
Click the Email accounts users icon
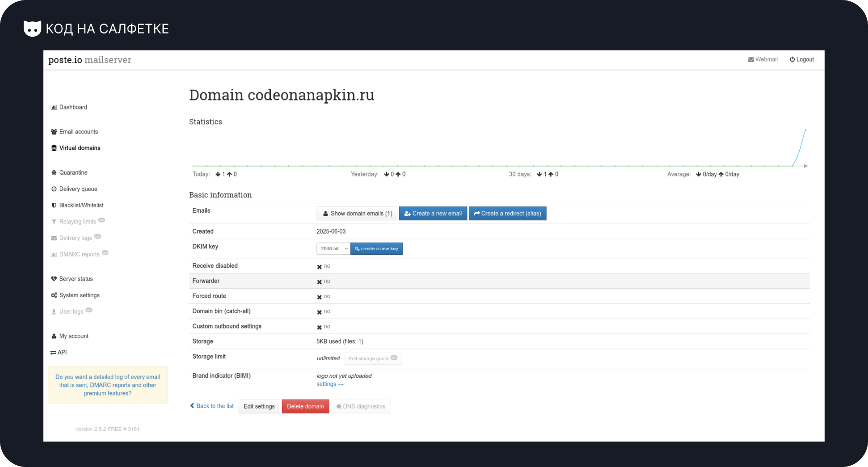(54, 132)
